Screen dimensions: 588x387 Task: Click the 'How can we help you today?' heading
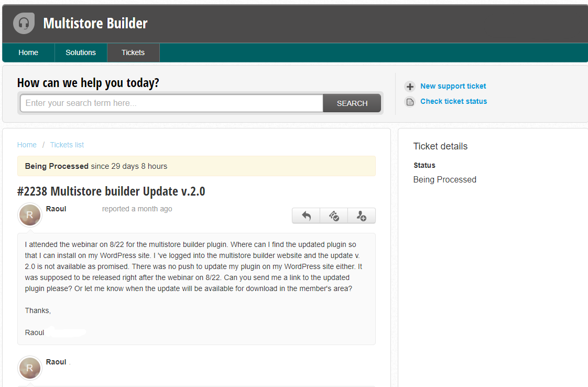88,82
